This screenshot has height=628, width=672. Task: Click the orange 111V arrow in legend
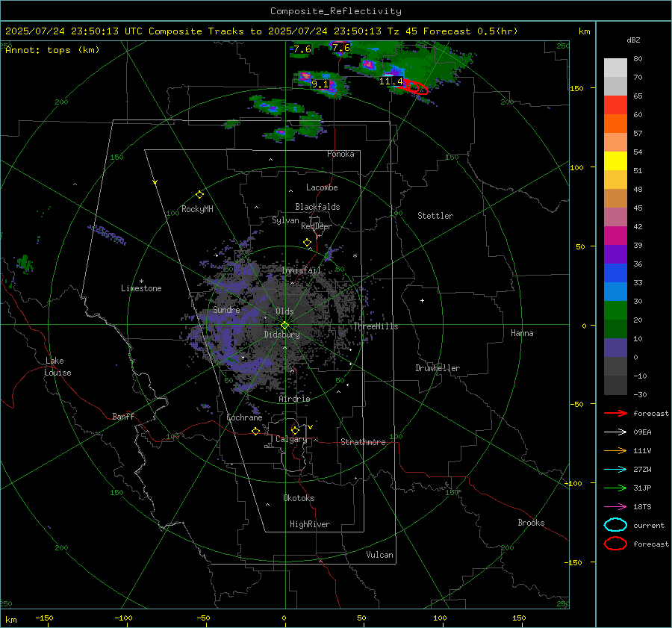615,450
